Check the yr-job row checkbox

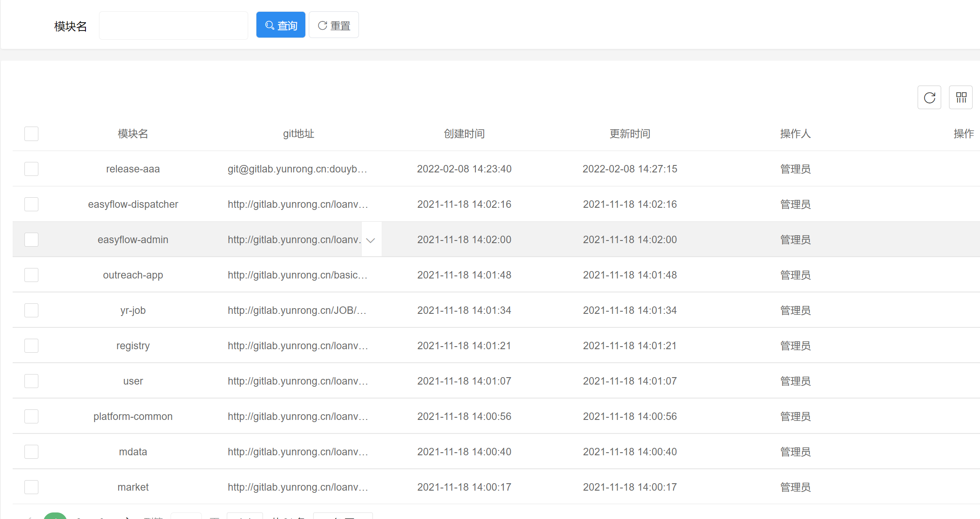[31, 310]
